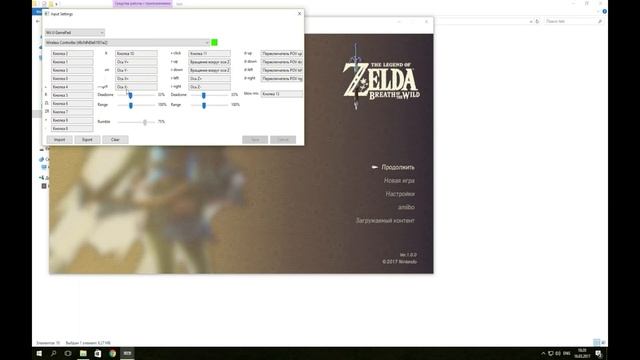Select the Кнопка 10 mapping field
Viewport: 640px width, 360px height.
tap(136, 53)
